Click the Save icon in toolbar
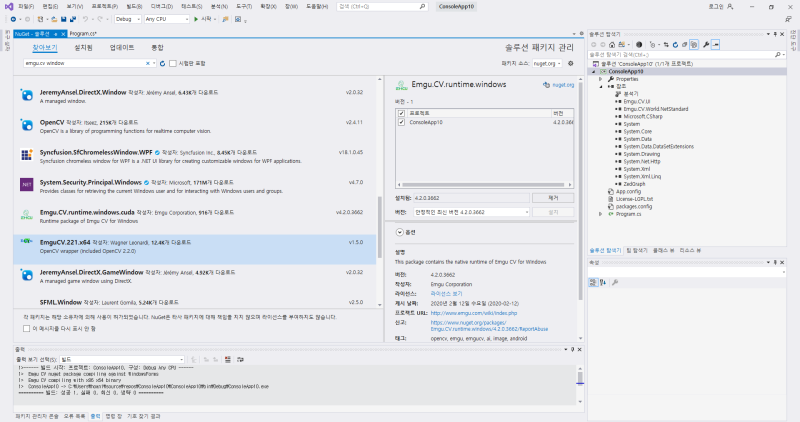The image size is (800, 422). [63, 19]
